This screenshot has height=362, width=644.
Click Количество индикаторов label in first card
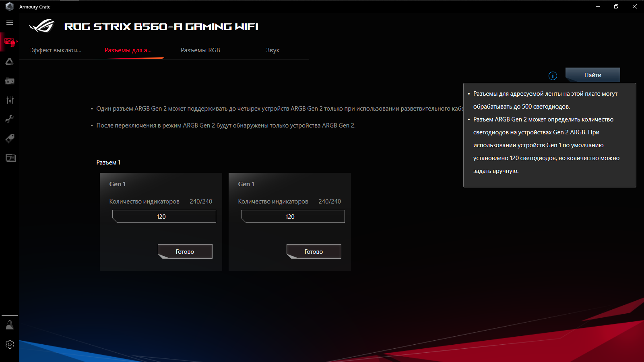click(144, 202)
